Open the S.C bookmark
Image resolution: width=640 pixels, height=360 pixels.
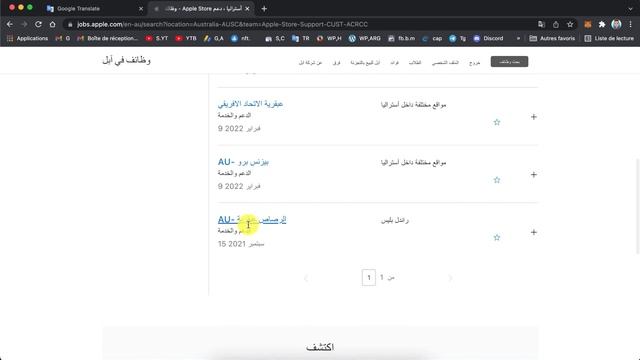point(275,38)
